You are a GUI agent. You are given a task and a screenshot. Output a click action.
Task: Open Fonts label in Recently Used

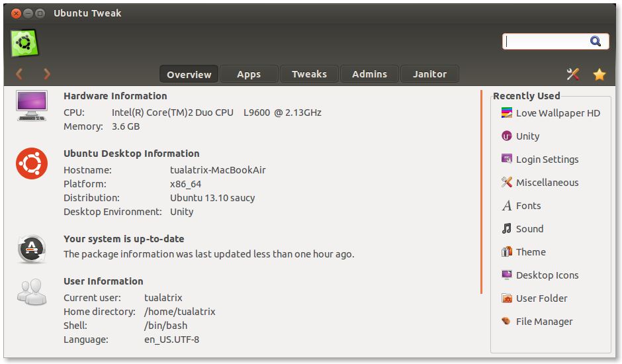[529, 206]
